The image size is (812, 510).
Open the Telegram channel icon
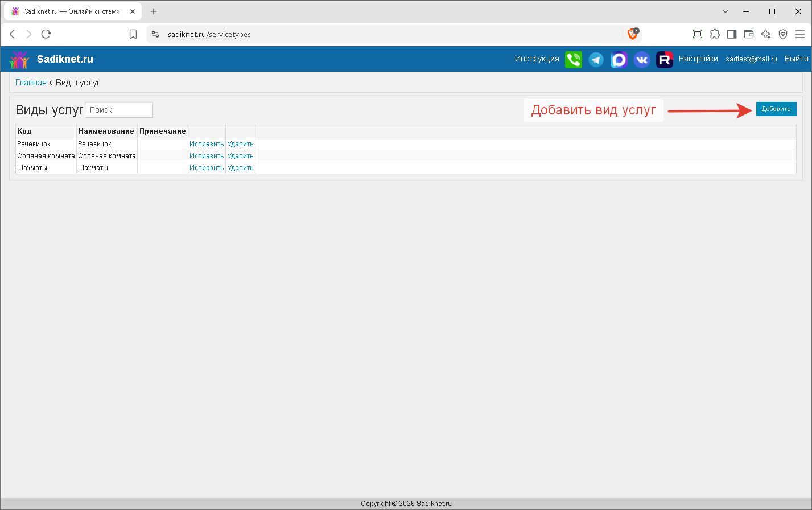point(596,59)
